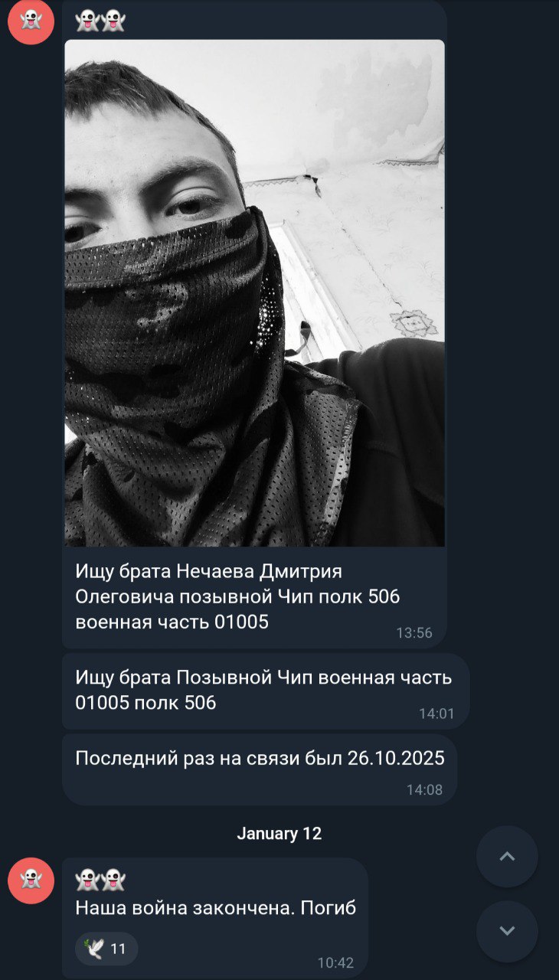Screen dimensions: 559x980
Task: Click the 14:01 timestamp
Action: pyautogui.click(x=436, y=714)
